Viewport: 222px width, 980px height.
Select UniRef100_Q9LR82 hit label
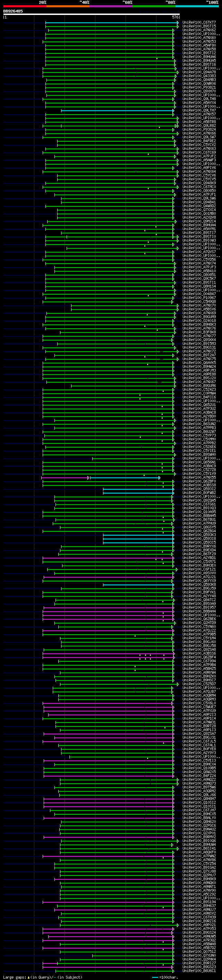click(x=199, y=125)
